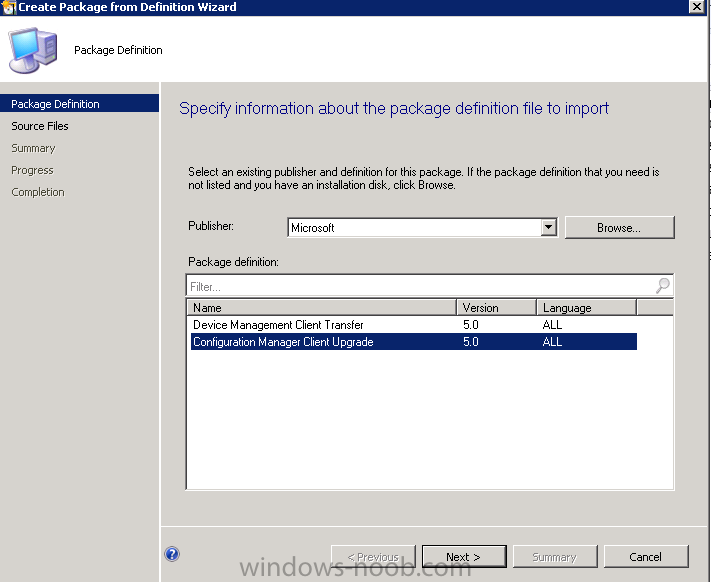Image resolution: width=711 pixels, height=582 pixels.
Task: Click the < Previous button
Action: (372, 557)
